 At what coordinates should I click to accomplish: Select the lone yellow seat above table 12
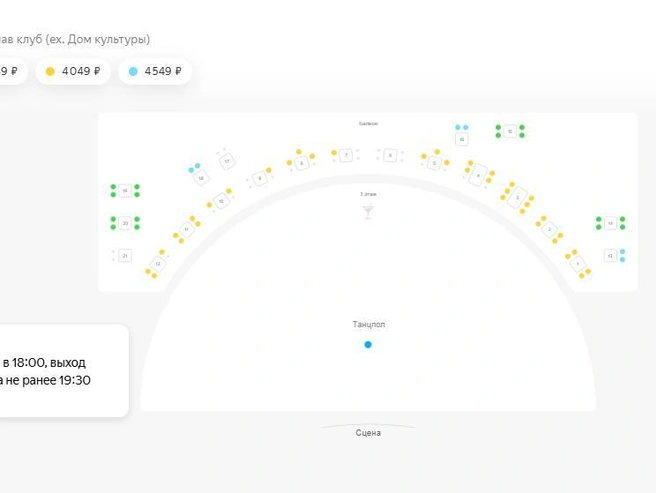pyautogui.click(x=162, y=252)
